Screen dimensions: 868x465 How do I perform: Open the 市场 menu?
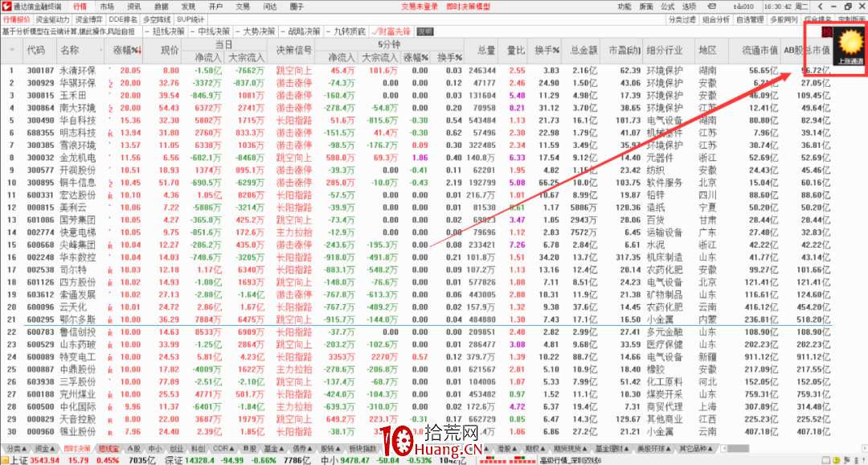click(x=107, y=6)
